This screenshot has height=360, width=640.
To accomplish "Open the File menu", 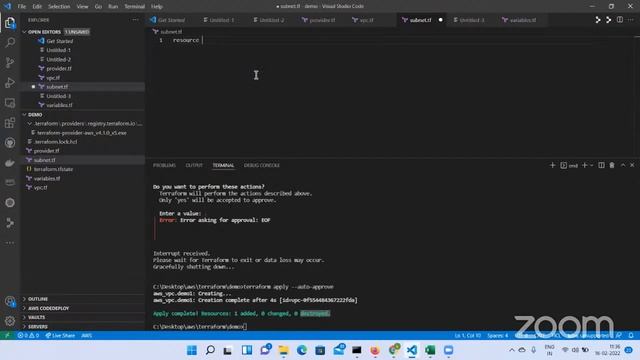I will point(22,7).
